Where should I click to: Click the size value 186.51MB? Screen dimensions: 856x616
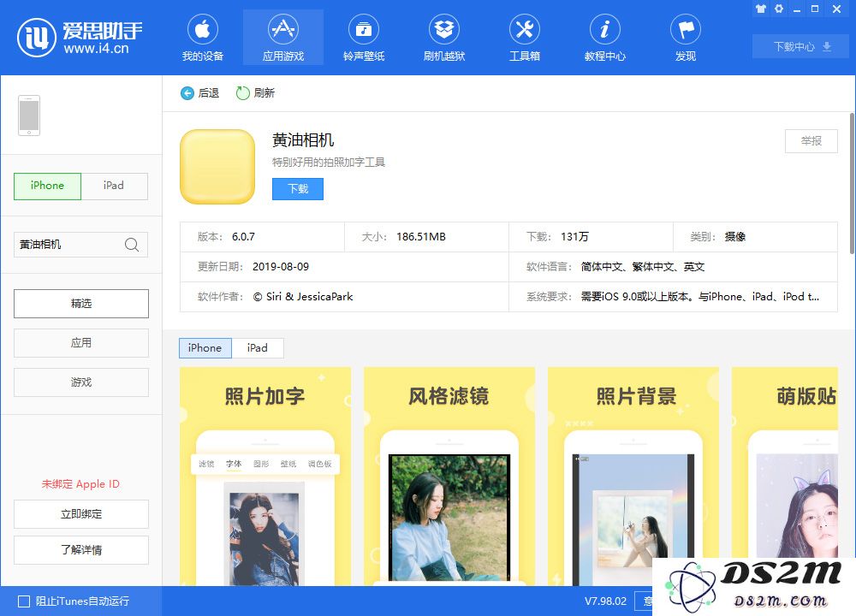tap(421, 237)
